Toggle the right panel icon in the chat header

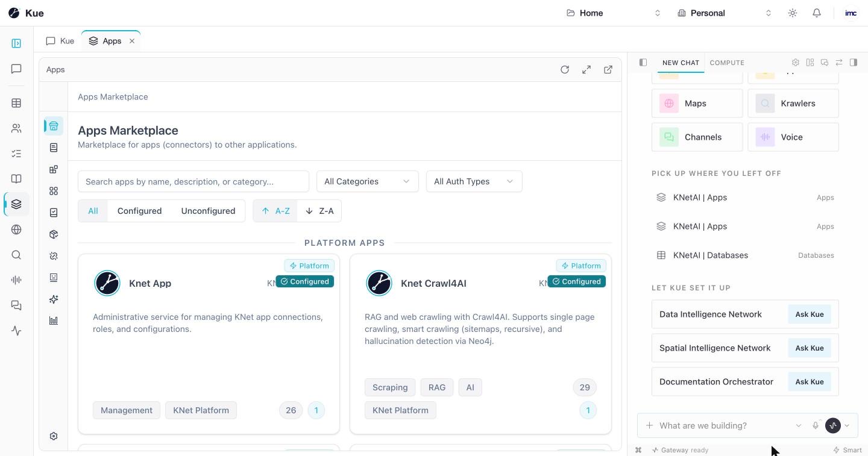click(x=854, y=62)
